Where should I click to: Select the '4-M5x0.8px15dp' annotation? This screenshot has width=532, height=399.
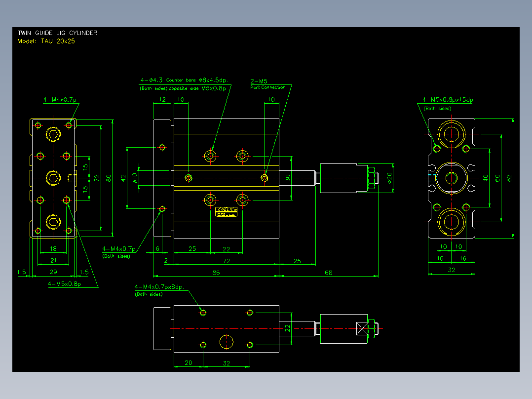tap(448, 99)
